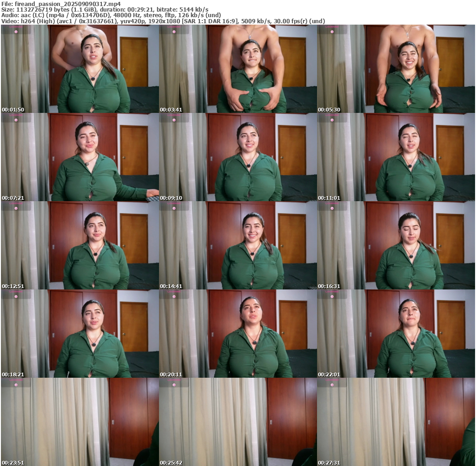Select the "Size: 1132726719 bytes" info line
Viewport: 476px width, 466px height.
[x=105, y=10]
